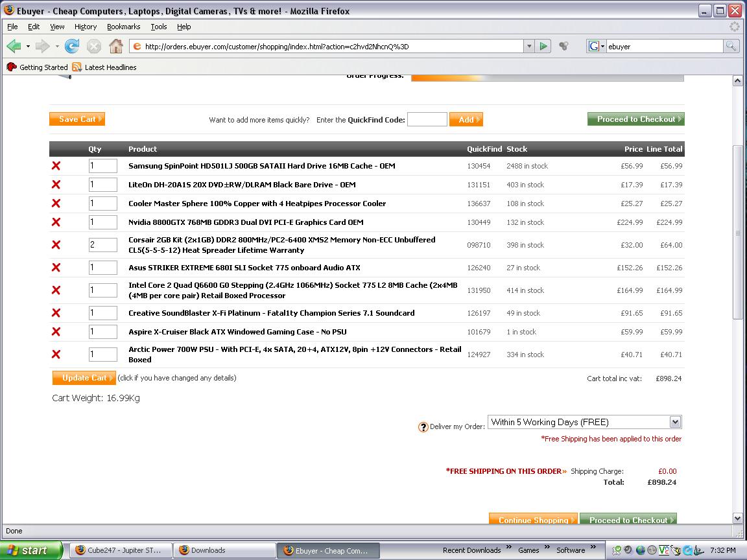Click the scrollbar up arrow
Screen dimensions: 747x560
click(x=737, y=81)
